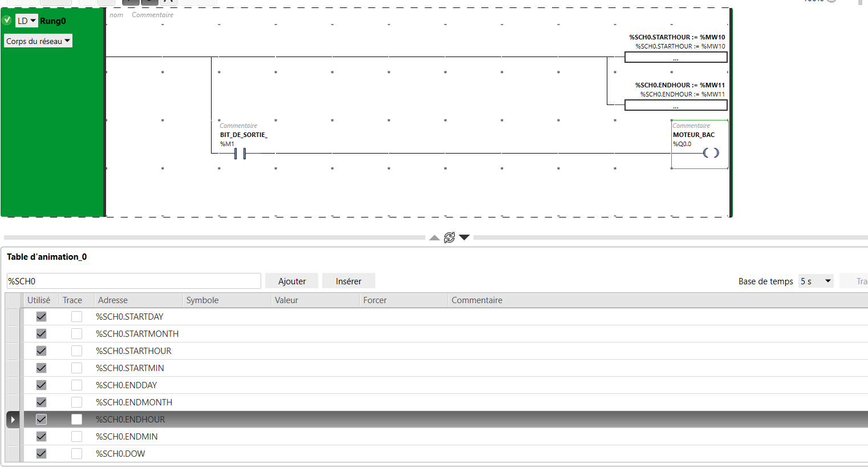
Task: Sort by the Adresse column header
Action: pos(113,300)
